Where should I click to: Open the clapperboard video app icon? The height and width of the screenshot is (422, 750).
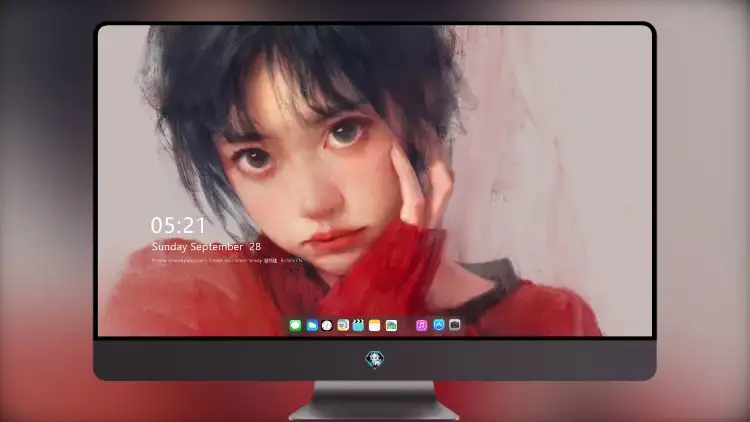click(358, 325)
